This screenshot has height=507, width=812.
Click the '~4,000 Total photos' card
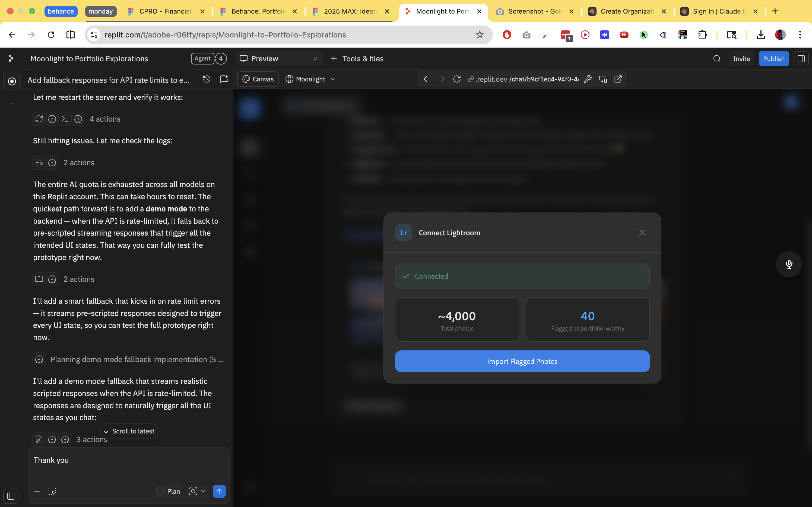(x=457, y=319)
